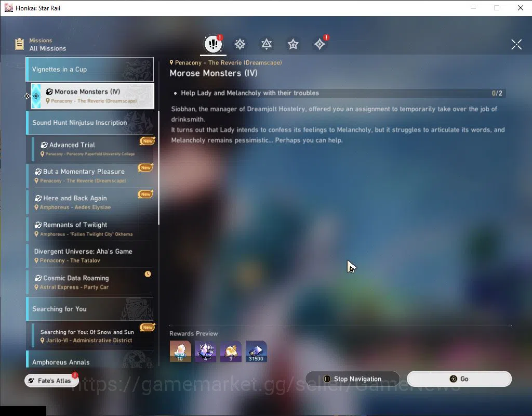View the purple reward item with count 4
Screen dimensions: 532x416
[205, 352]
